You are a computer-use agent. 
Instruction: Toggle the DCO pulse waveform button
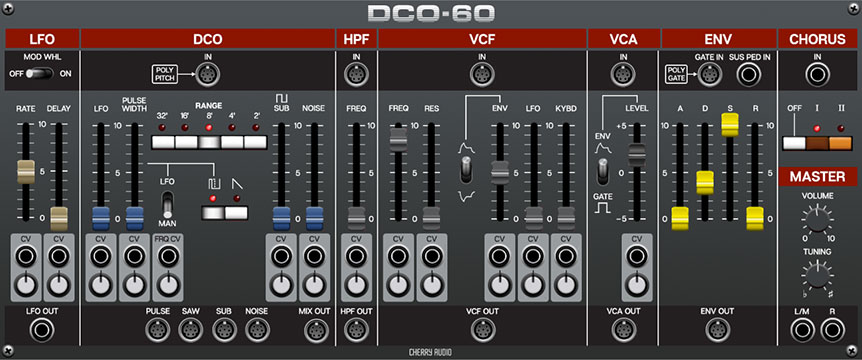(x=213, y=213)
